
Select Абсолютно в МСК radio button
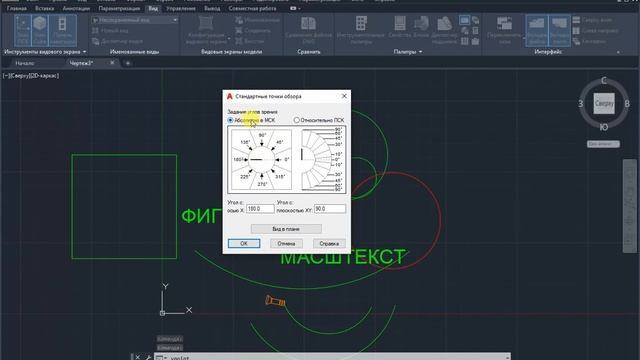(230, 120)
